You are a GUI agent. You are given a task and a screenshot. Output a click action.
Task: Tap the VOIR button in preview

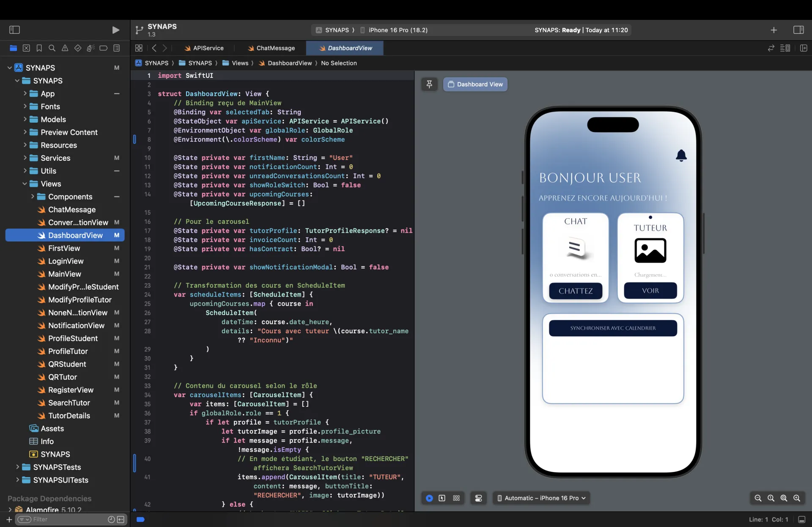click(x=650, y=291)
